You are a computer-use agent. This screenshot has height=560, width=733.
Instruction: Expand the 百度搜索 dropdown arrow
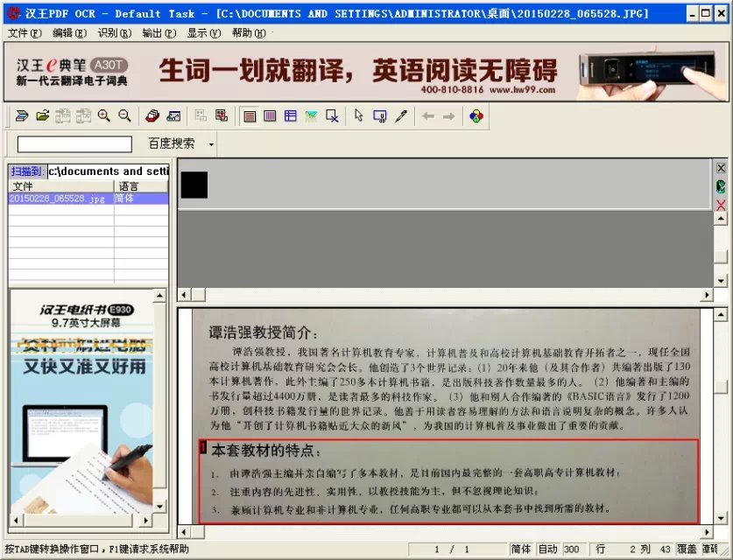211,144
